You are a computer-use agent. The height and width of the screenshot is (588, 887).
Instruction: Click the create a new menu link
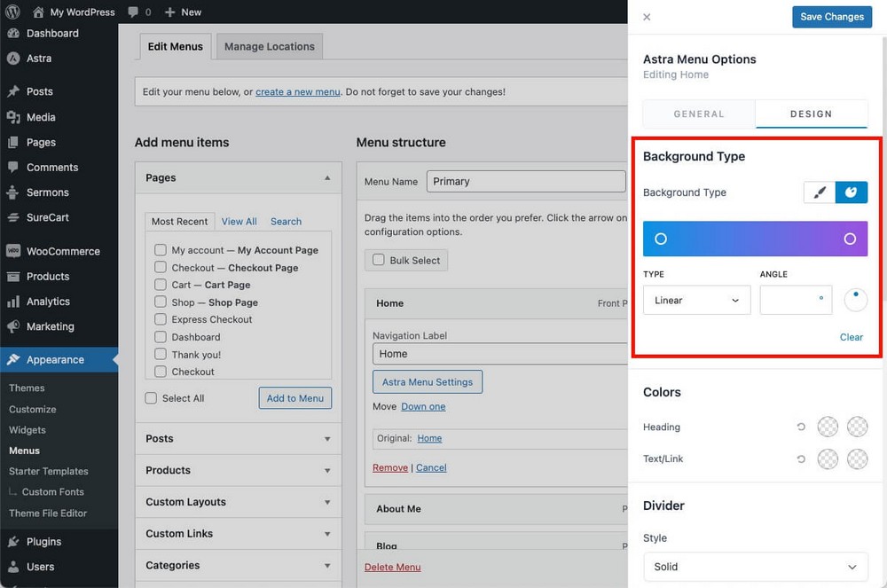(x=297, y=91)
